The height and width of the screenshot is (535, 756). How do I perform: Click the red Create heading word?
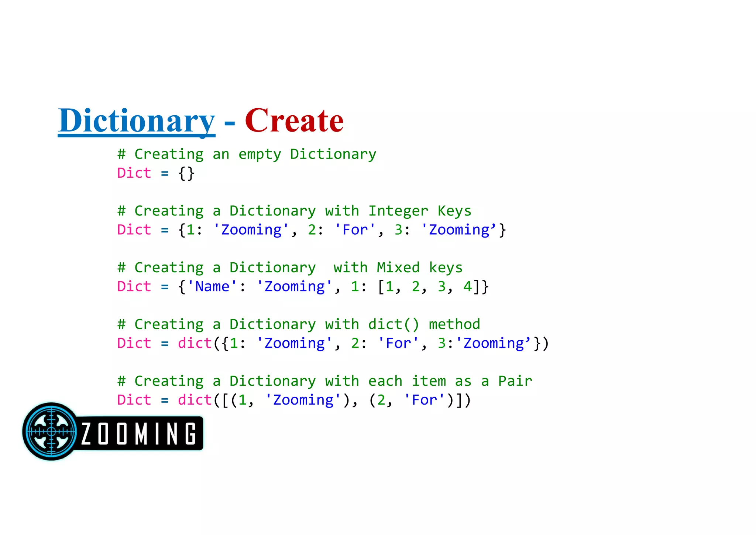tap(294, 121)
